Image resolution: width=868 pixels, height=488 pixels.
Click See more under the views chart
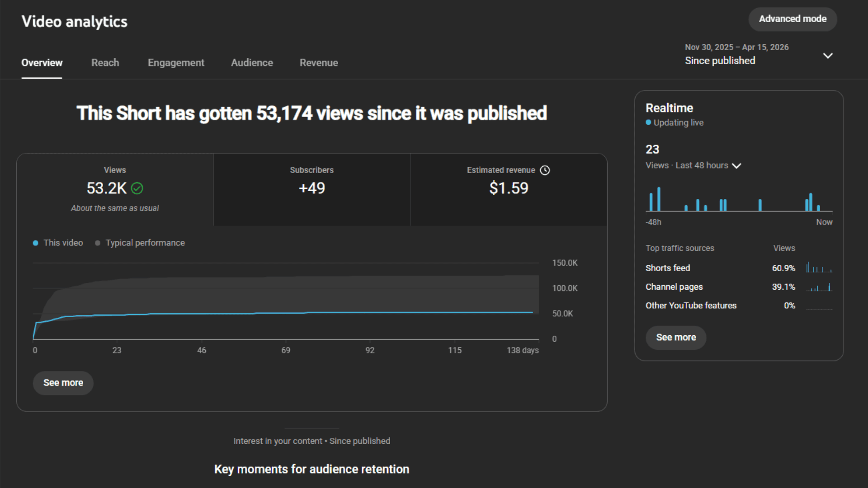[x=63, y=383]
